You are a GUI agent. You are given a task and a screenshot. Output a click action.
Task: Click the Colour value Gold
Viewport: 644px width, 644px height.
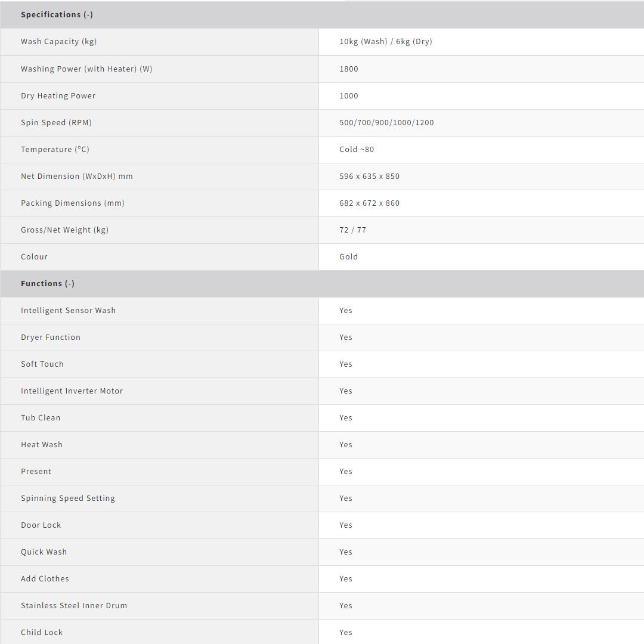pos(349,256)
